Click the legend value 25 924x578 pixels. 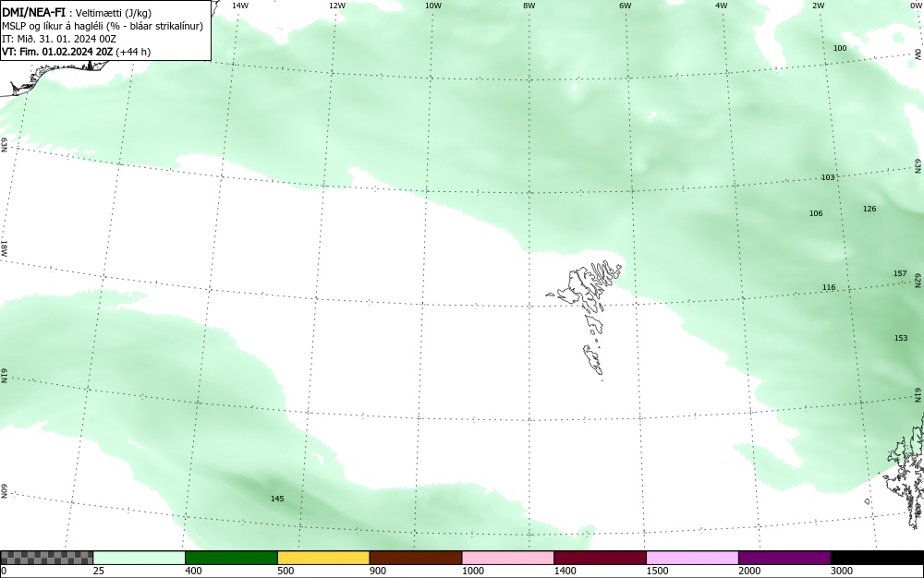[x=99, y=571]
